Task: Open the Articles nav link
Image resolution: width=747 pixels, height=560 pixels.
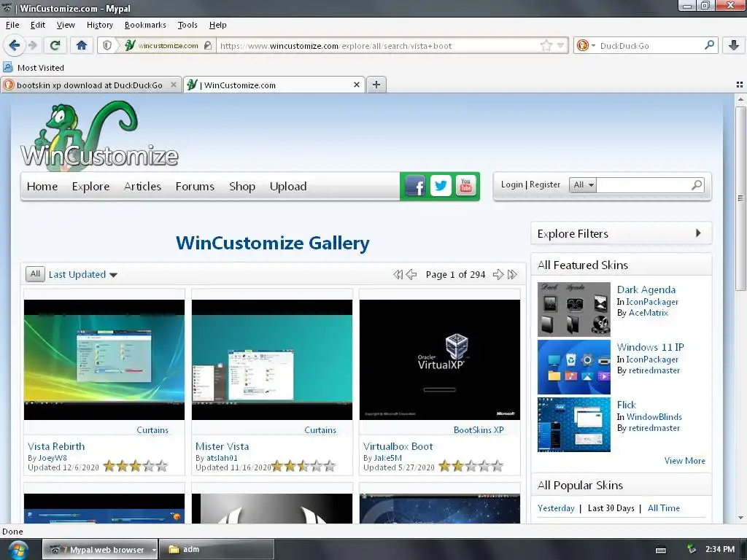Action: pyautogui.click(x=142, y=186)
